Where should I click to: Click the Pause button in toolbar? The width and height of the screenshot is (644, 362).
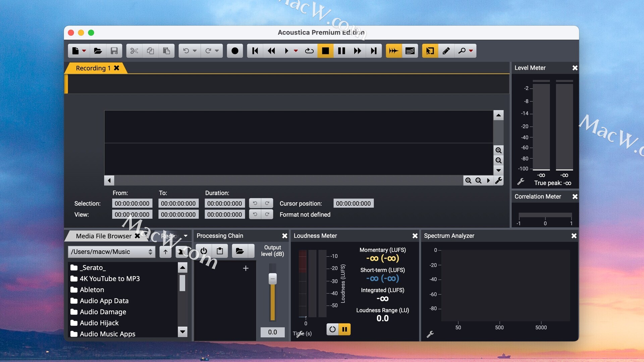341,51
